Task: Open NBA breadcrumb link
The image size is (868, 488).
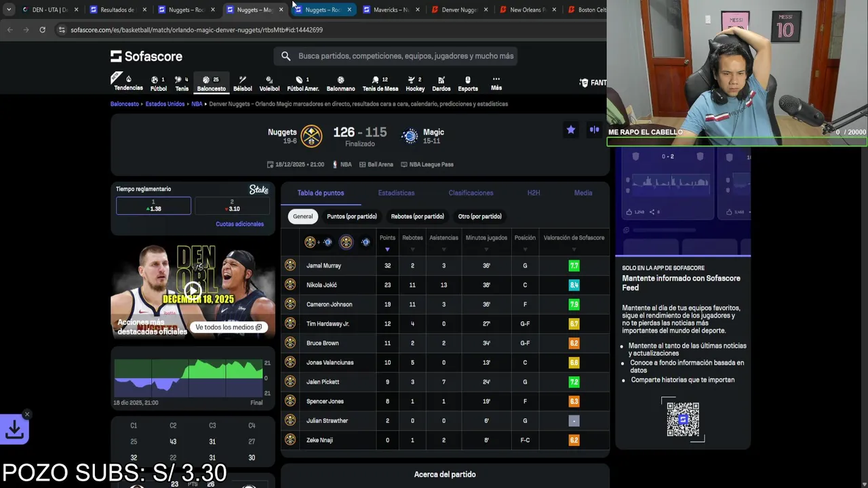Action: (197, 104)
